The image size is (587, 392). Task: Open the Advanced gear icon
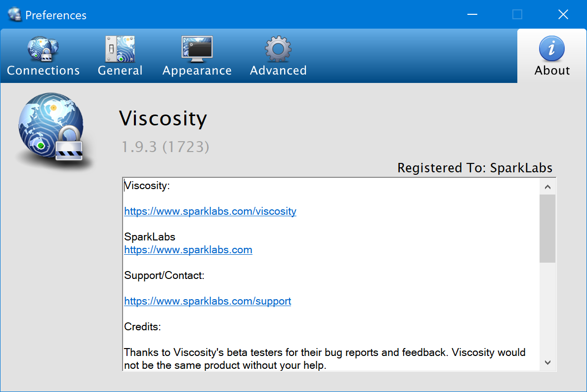(x=278, y=49)
